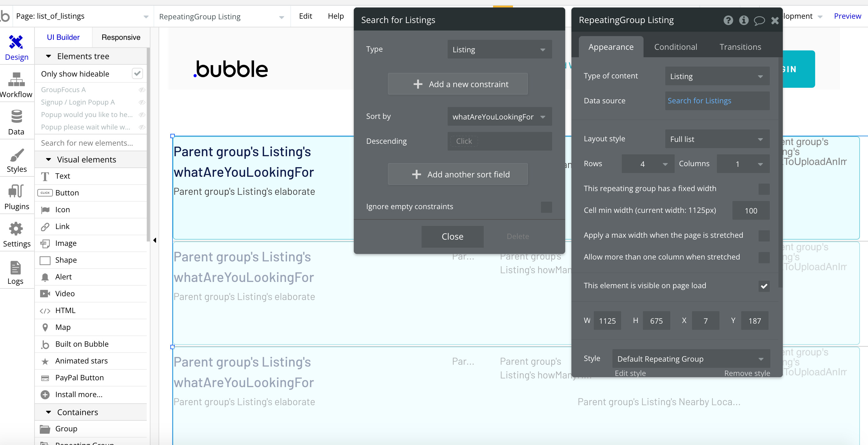The image size is (868, 445).
Task: Open the Rows dropdown
Action: (x=648, y=164)
